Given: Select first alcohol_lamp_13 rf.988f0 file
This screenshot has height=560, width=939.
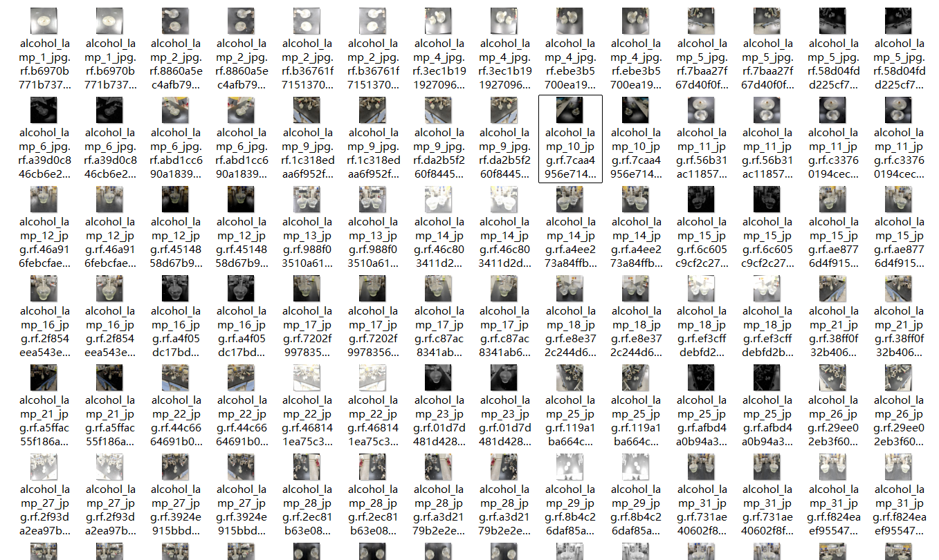Looking at the screenshot, I should (x=307, y=228).
